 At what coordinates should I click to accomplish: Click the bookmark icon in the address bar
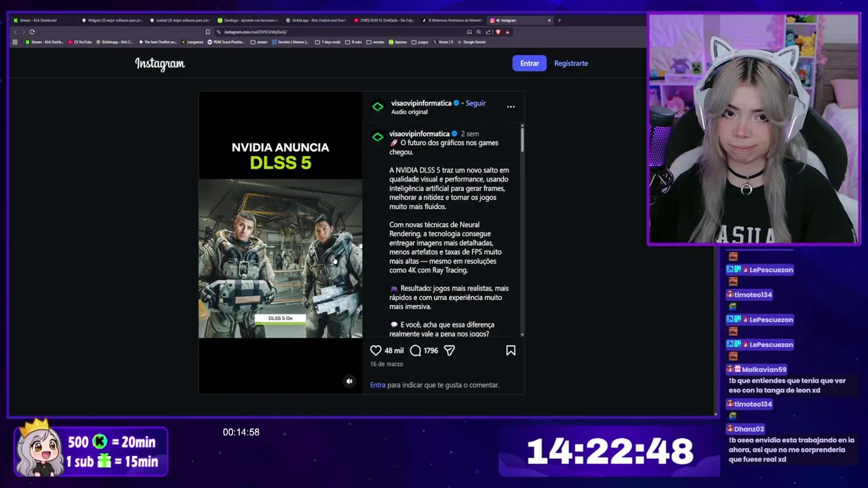click(x=208, y=32)
